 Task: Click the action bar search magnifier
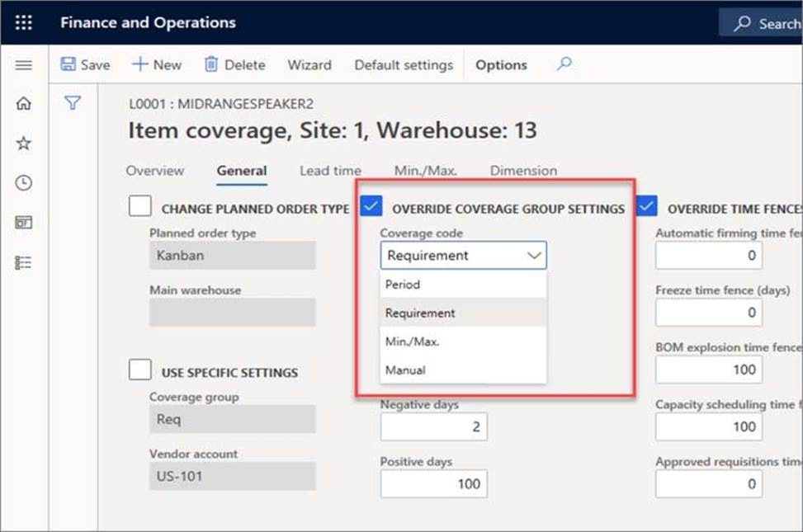[564, 64]
